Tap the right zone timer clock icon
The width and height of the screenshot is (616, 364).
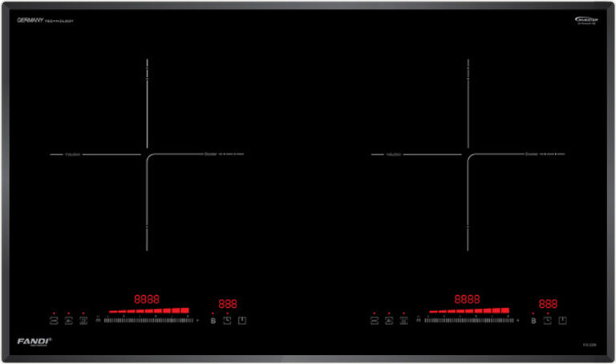point(547,321)
